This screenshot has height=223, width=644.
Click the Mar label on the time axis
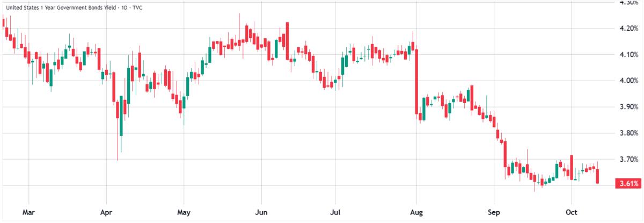[x=28, y=212]
